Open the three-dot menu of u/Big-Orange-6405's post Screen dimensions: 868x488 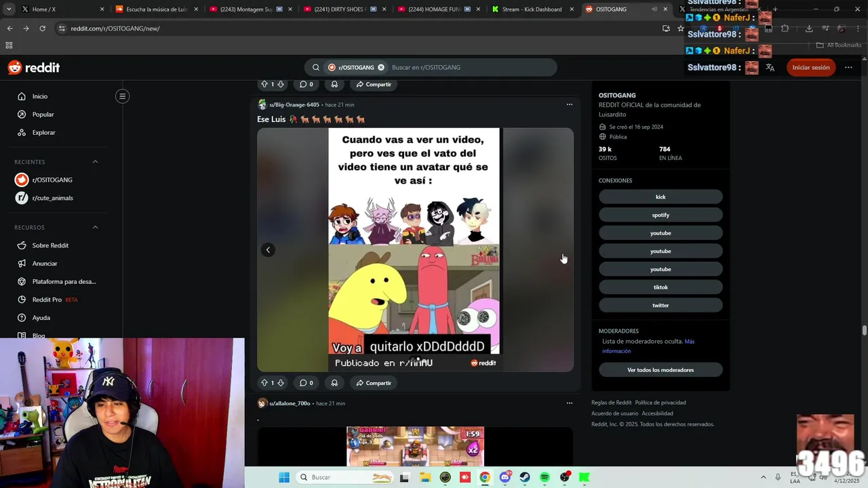570,104
